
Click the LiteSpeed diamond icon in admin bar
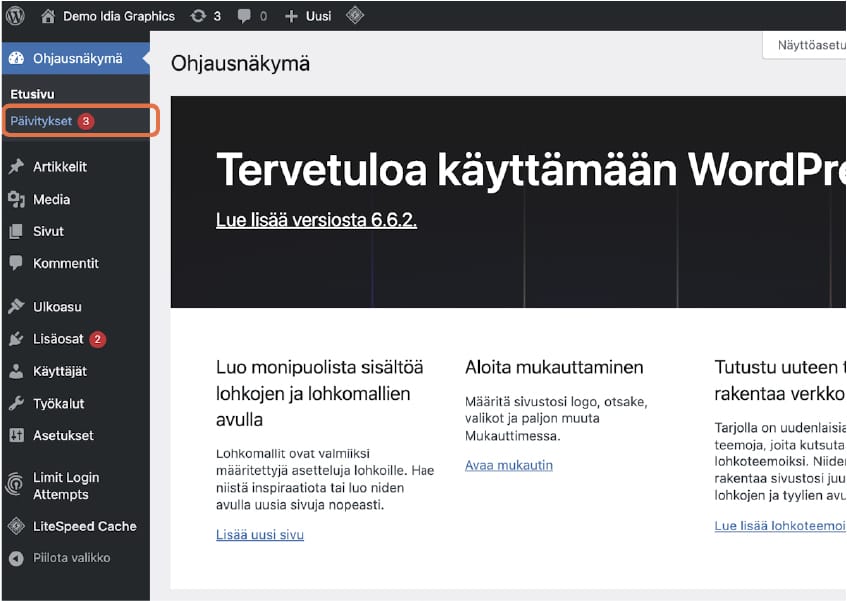coord(354,16)
